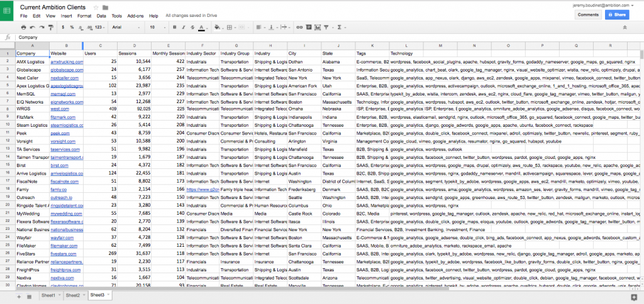This screenshot has height=304, width=644.
Task: Redo the last undone action
Action: (x=42, y=28)
